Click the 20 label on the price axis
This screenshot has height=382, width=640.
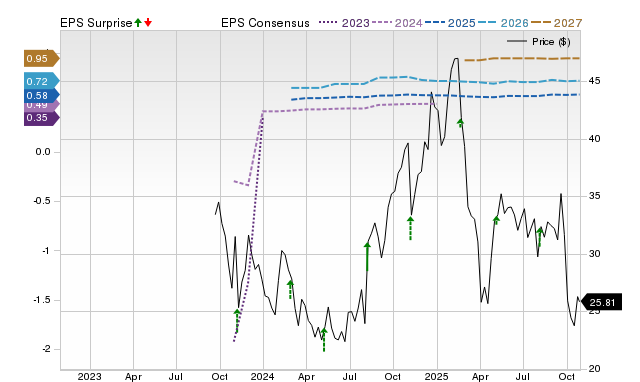click(594, 369)
